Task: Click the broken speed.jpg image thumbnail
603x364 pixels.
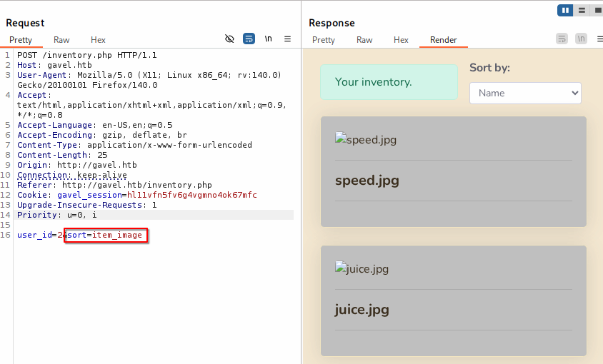Action: click(341, 139)
